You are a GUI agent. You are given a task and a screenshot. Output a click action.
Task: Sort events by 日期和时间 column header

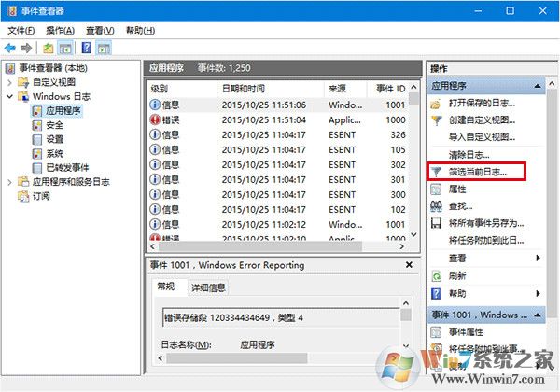(x=271, y=88)
